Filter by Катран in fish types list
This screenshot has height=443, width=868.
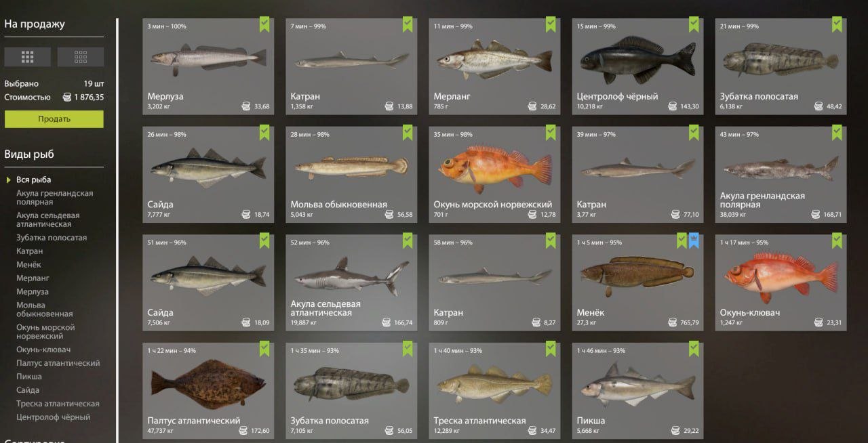pyautogui.click(x=30, y=251)
